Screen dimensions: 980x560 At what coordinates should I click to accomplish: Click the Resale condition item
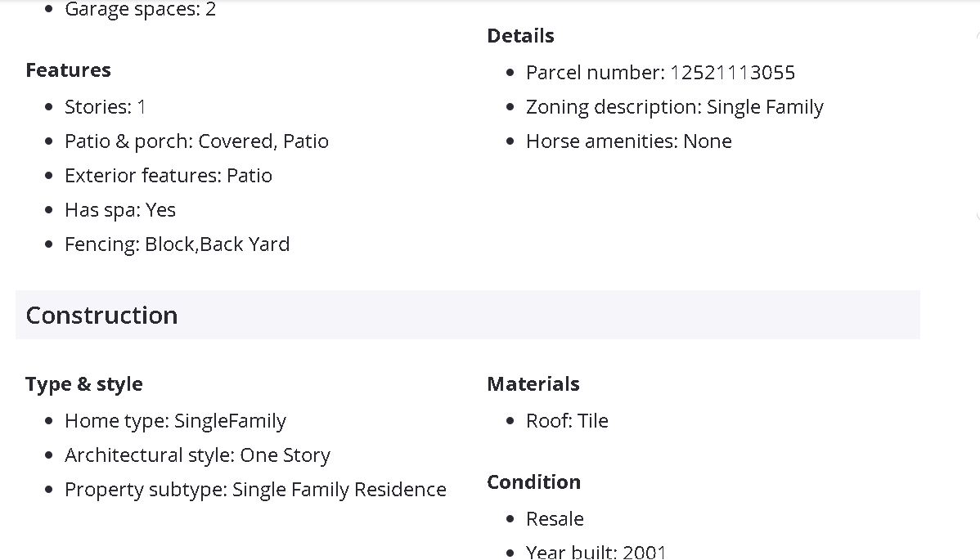(555, 519)
